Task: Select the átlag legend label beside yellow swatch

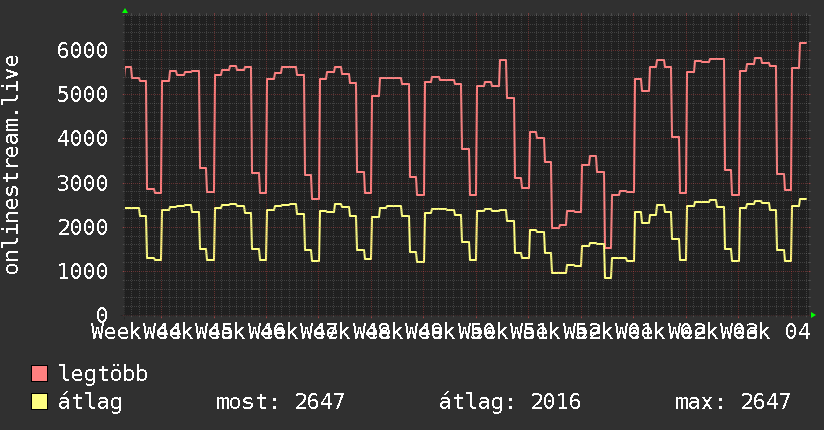Action: [90, 402]
